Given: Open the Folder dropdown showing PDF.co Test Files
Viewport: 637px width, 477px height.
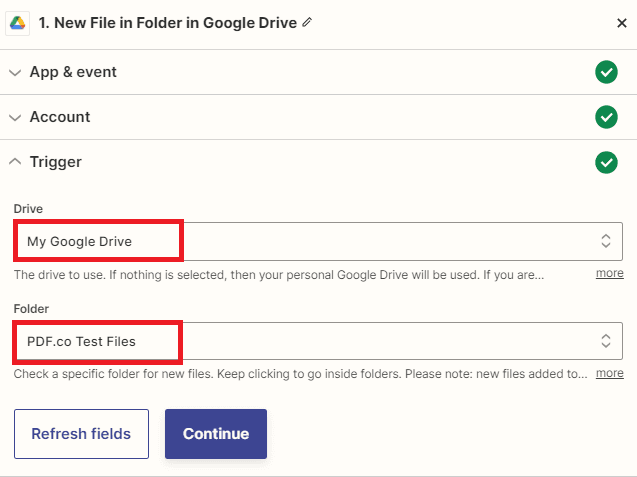Looking at the screenshot, I should point(300,341).
